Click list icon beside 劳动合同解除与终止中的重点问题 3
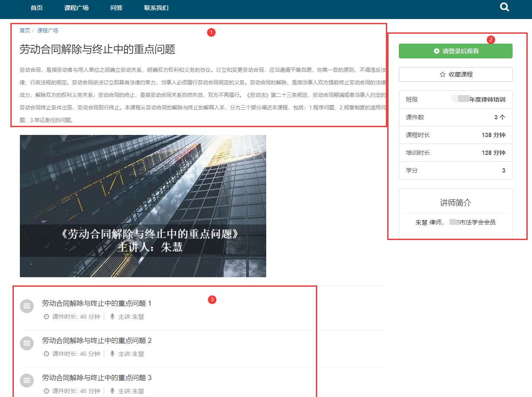The image size is (532, 397). click(x=27, y=380)
